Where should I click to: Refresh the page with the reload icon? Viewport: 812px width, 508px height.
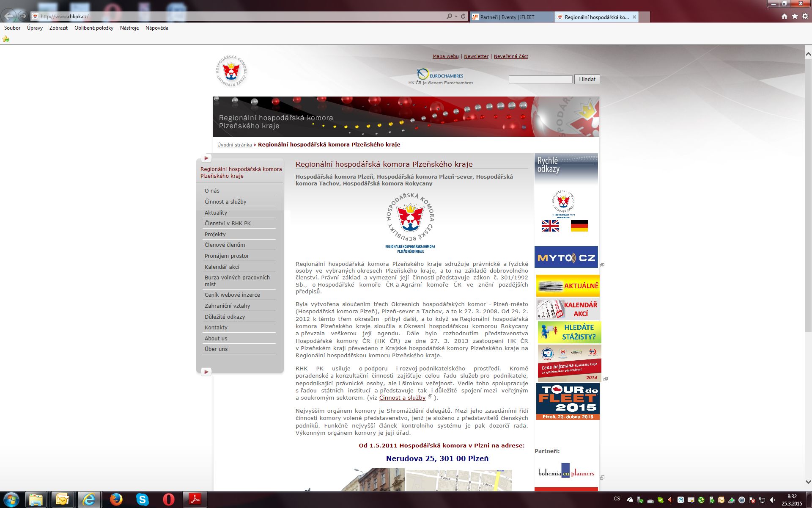(463, 17)
